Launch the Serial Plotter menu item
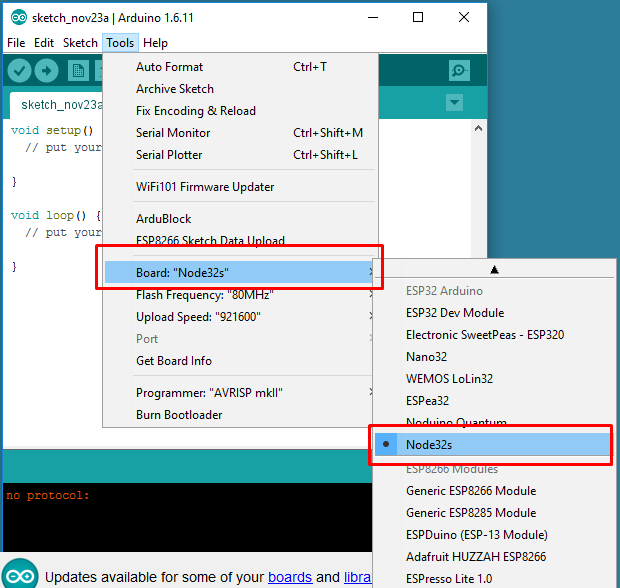The width and height of the screenshot is (620, 588). 169,155
